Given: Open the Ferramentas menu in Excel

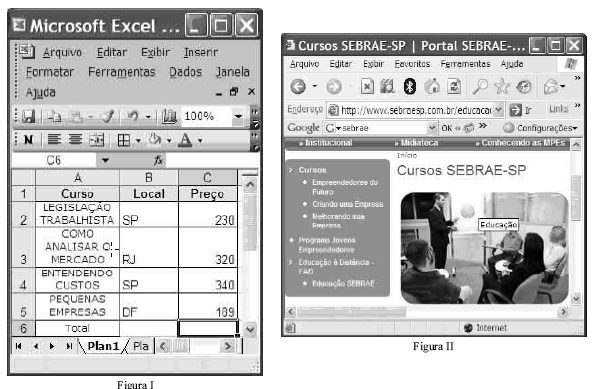Looking at the screenshot, I should point(122,72).
